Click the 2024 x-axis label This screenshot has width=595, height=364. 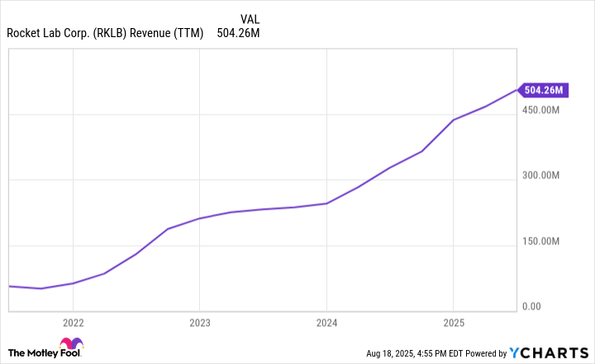[x=326, y=323]
